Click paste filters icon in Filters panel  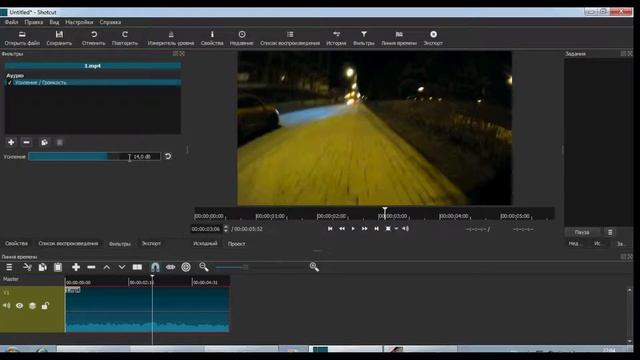tap(60, 142)
